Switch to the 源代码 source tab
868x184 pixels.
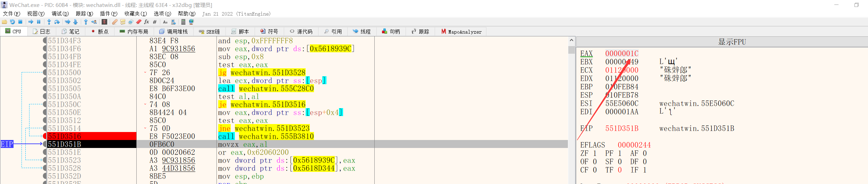tap(301, 32)
